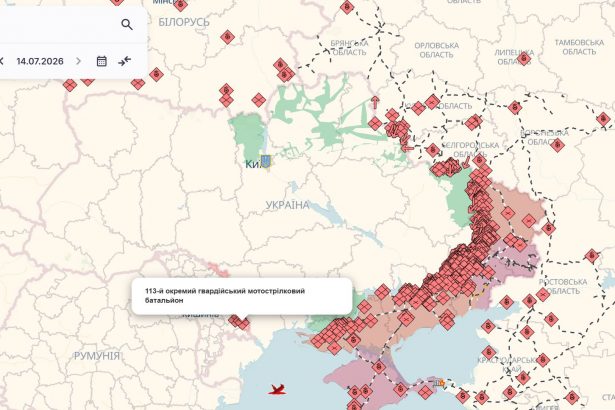Click the Бєлгородська область label
The image size is (615, 410).
[x=470, y=149]
